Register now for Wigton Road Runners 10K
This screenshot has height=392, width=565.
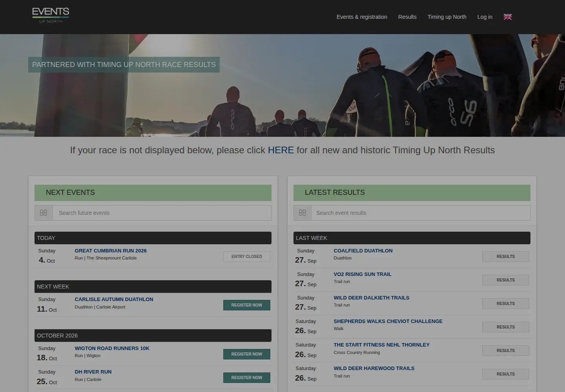pyautogui.click(x=247, y=354)
